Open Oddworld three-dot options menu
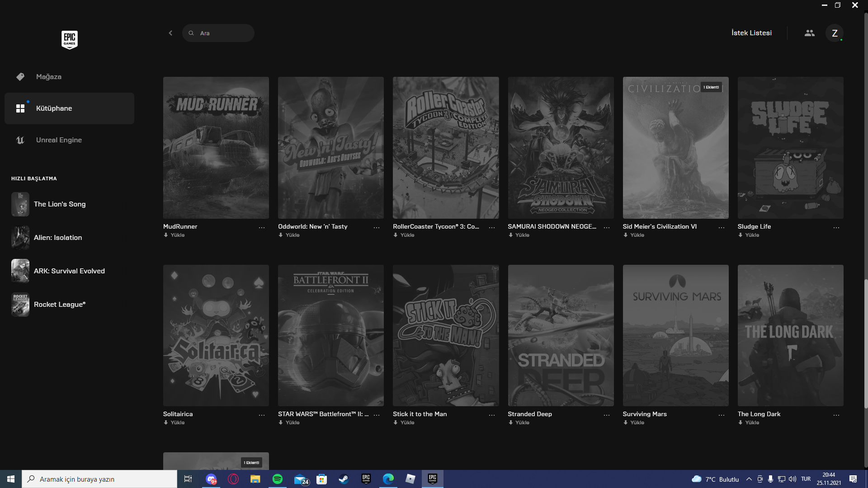 click(377, 228)
